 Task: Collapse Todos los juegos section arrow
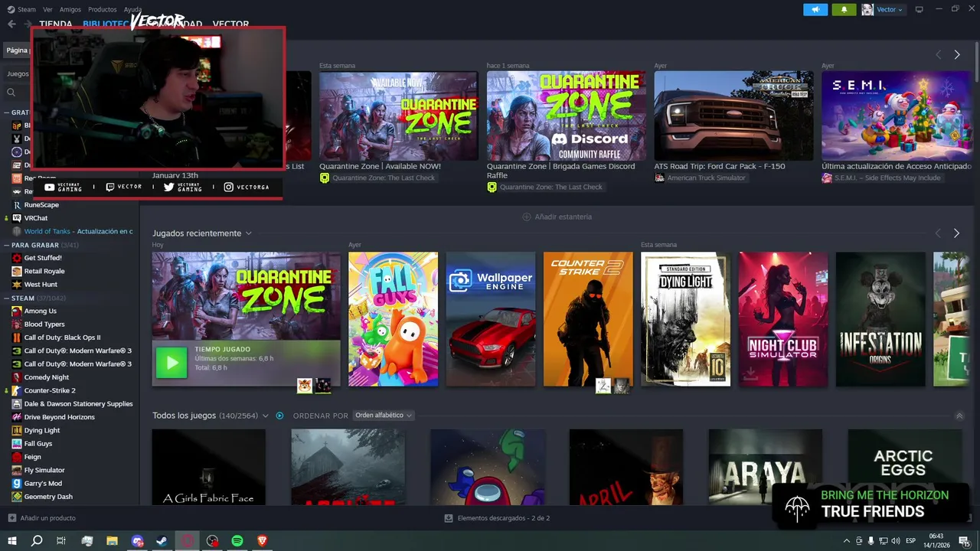[x=959, y=416]
